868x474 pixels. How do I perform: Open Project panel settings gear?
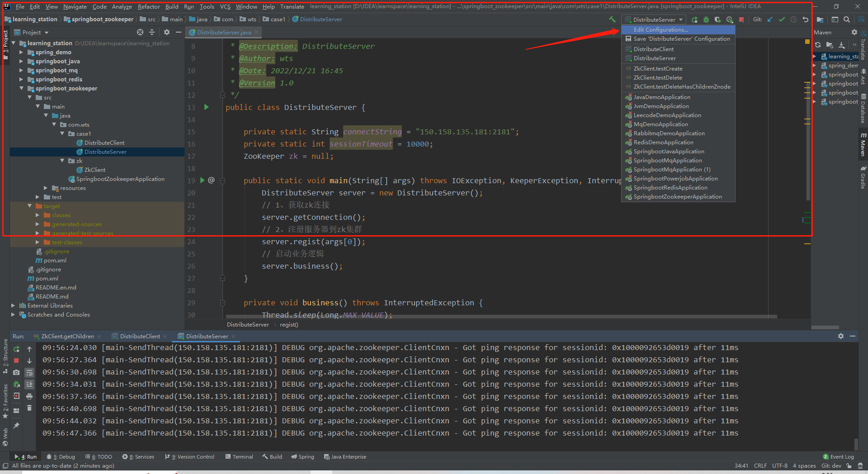click(167, 32)
